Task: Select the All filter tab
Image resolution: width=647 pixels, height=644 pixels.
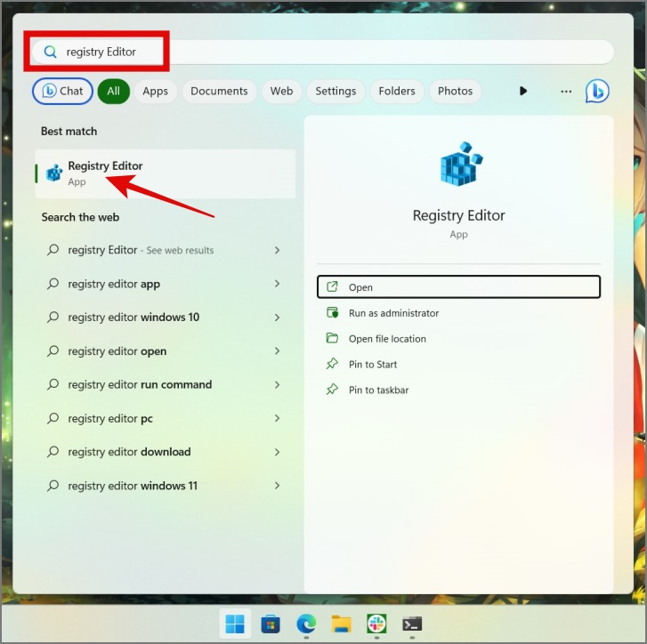Action: click(x=114, y=91)
